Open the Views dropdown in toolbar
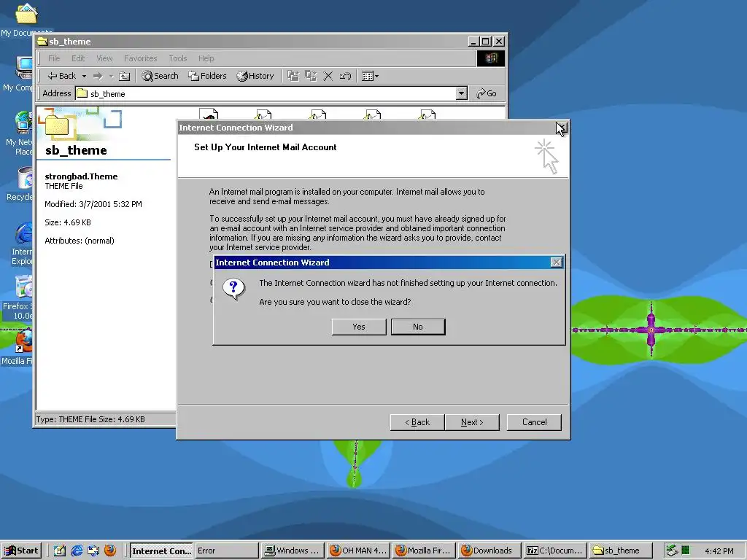 pyautogui.click(x=370, y=76)
